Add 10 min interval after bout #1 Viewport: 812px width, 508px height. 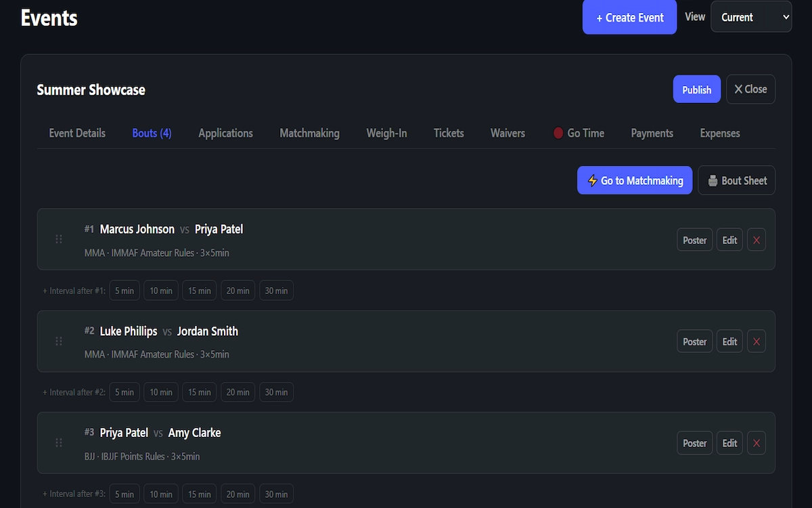[161, 291]
